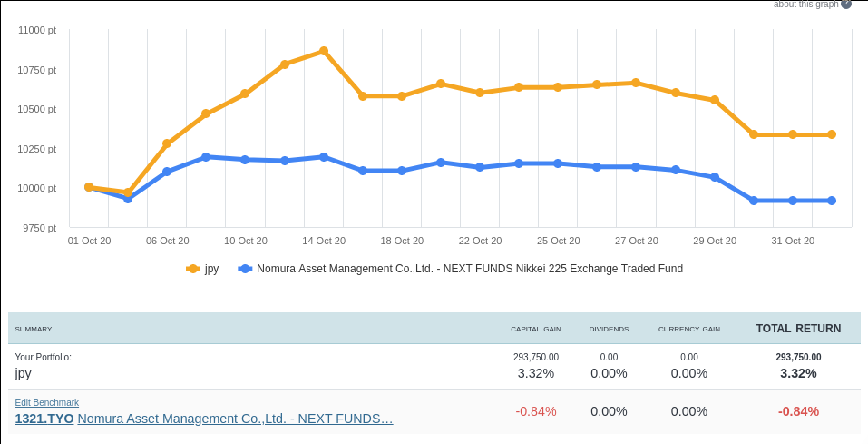Click the Edit Benchmark link

pyautogui.click(x=47, y=402)
